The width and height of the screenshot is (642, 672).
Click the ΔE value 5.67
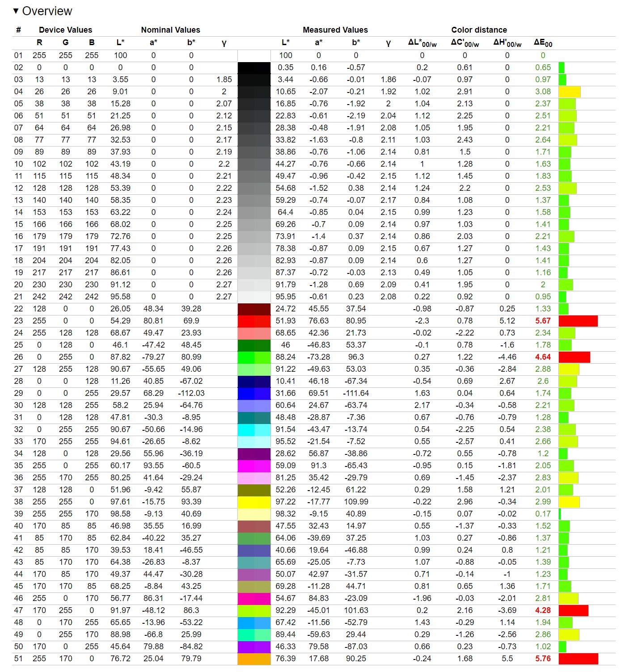(543, 321)
